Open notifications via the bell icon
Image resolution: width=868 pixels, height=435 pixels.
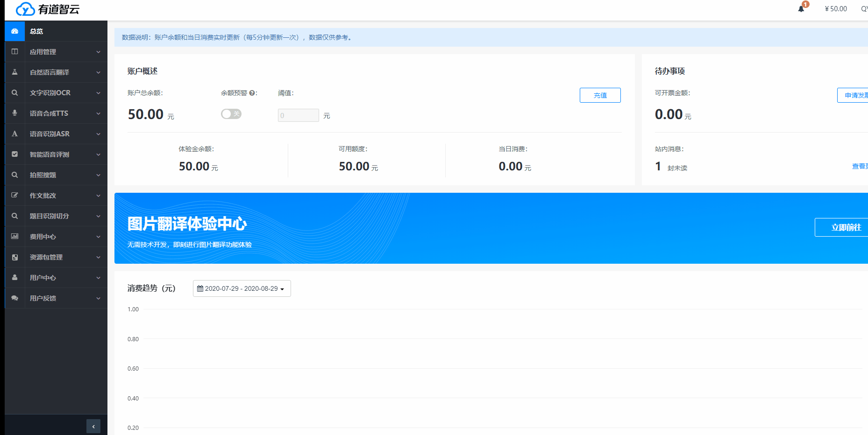[801, 9]
